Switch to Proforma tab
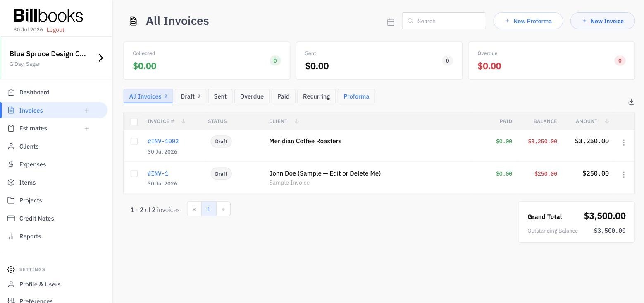Image resolution: width=644 pixels, height=303 pixels. click(356, 96)
